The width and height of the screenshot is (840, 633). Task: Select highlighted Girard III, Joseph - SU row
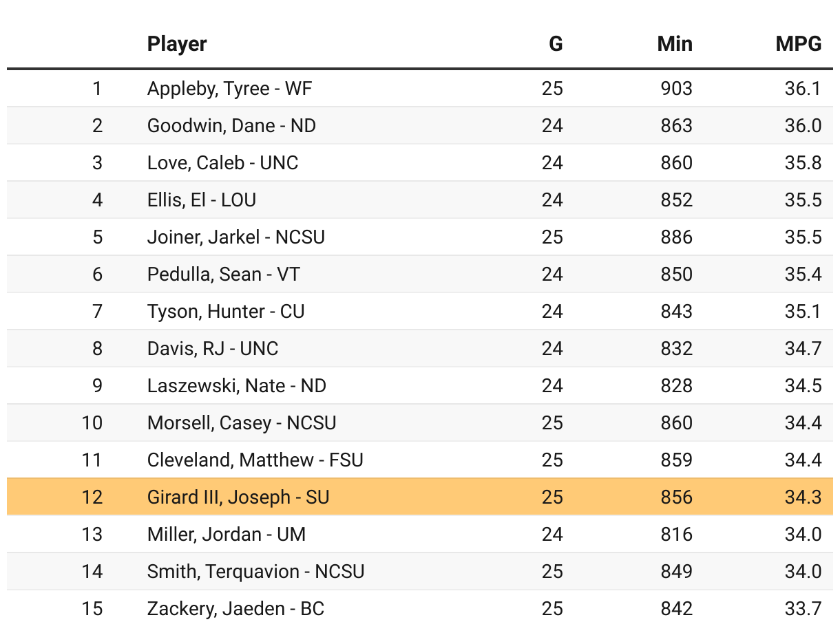[x=238, y=497]
